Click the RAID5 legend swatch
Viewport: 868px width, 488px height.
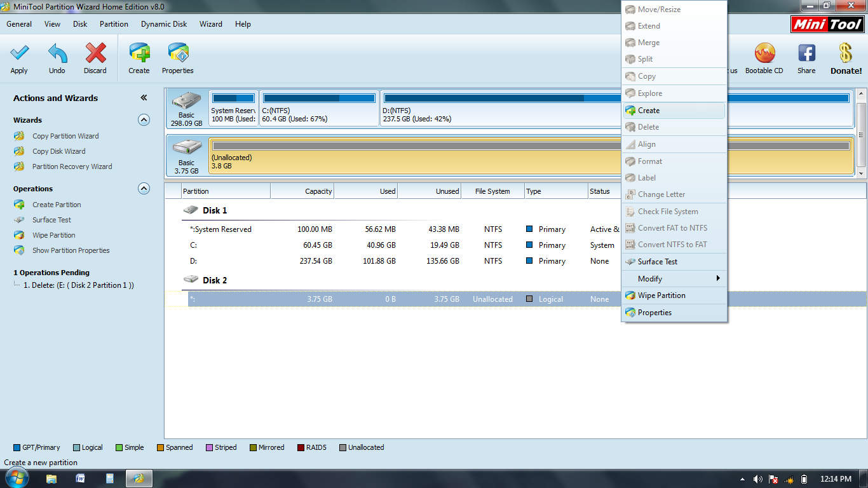click(x=301, y=447)
